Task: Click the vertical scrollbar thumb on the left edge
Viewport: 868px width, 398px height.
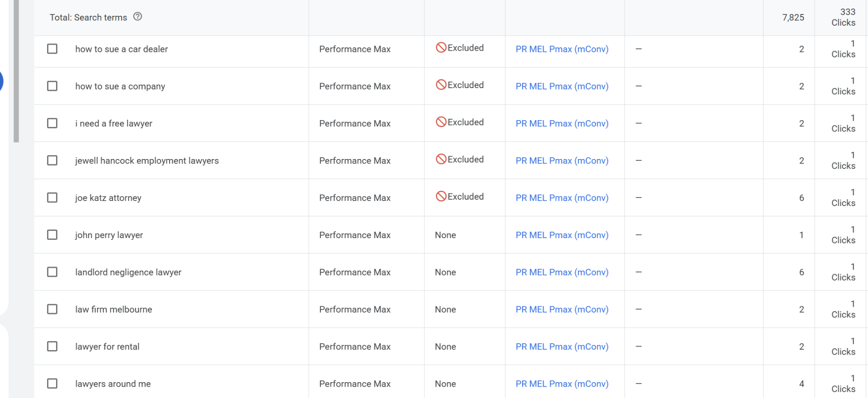Action: [16, 71]
